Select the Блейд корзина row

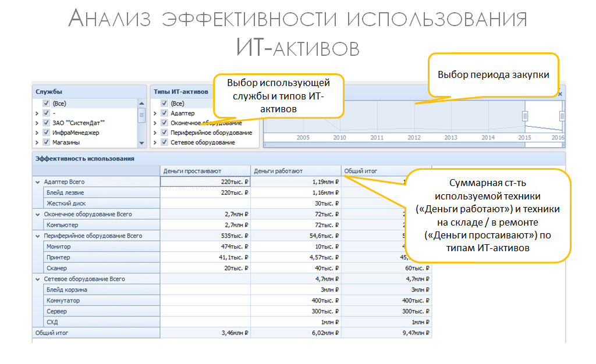pyautogui.click(x=101, y=290)
